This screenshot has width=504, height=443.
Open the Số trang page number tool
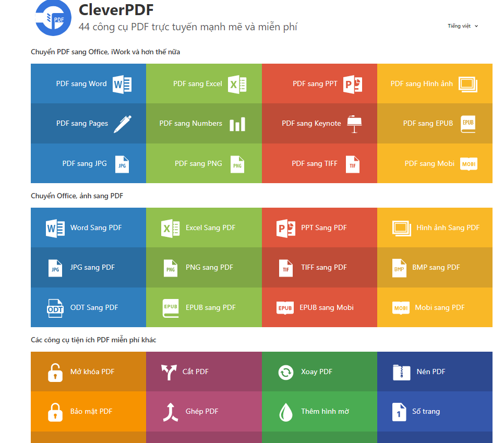tap(435, 412)
